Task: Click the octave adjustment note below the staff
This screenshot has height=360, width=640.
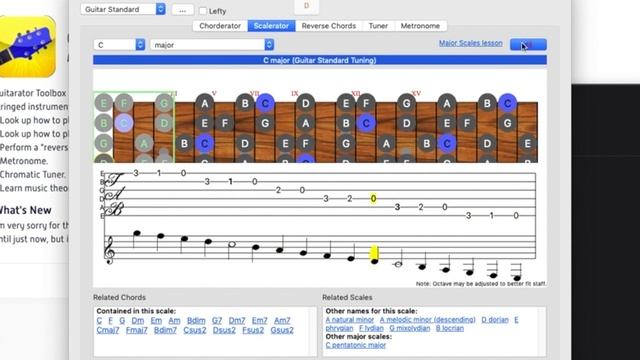Action: [481, 283]
